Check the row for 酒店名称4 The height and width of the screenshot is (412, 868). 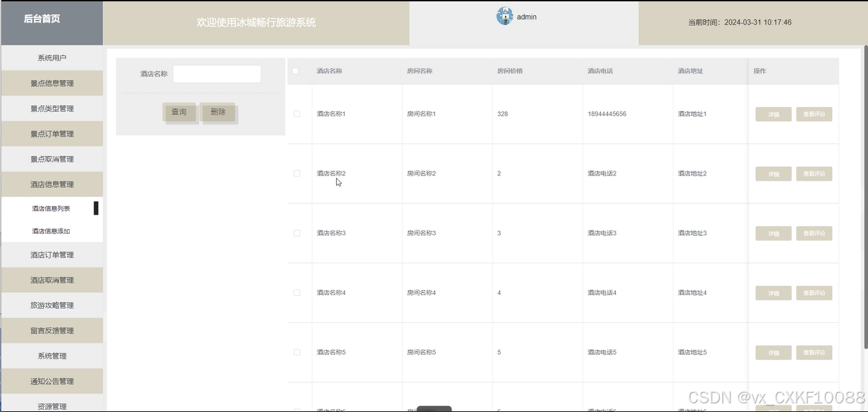297,293
